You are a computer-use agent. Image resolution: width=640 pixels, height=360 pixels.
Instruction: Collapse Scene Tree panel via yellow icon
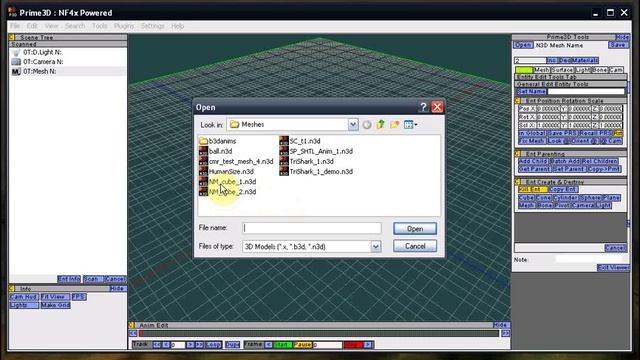(x=12, y=37)
